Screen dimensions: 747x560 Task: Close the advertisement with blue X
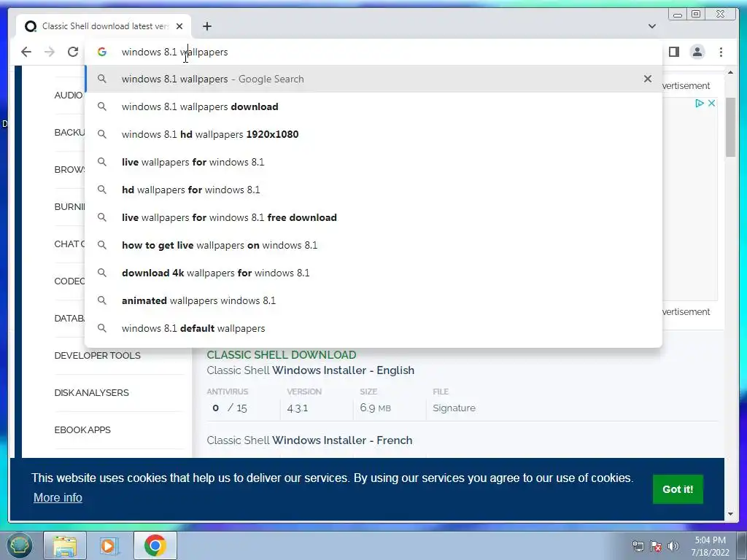(x=711, y=103)
